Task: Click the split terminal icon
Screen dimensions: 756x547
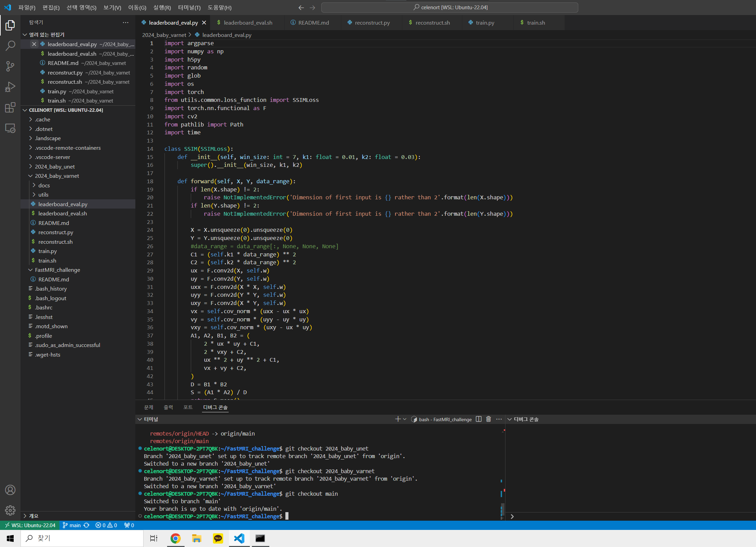Action: point(478,419)
